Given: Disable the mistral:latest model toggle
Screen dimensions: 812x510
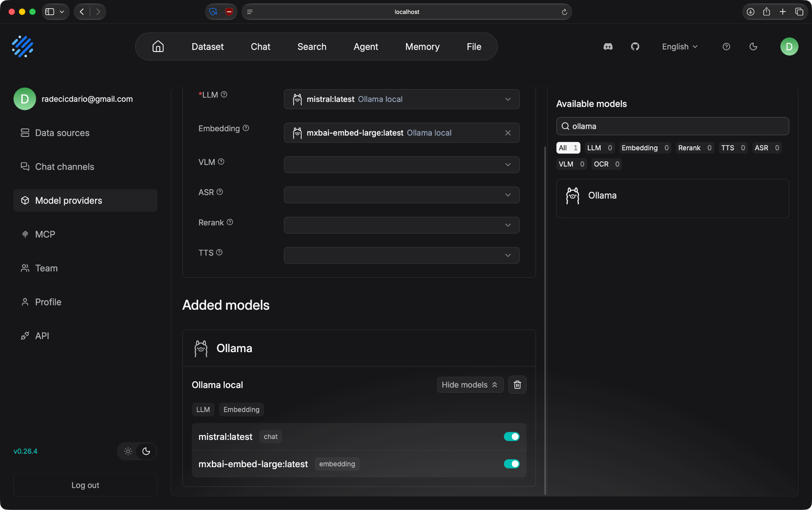Looking at the screenshot, I should (x=511, y=437).
